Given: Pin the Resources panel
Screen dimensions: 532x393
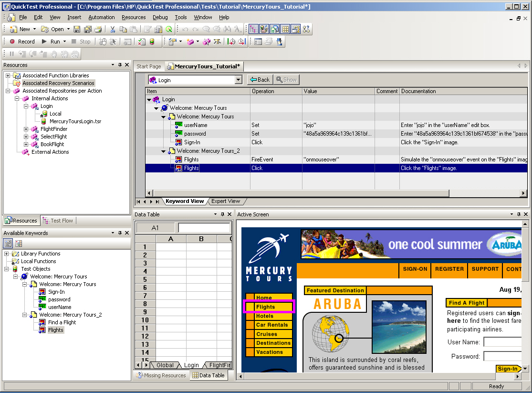Looking at the screenshot, I should (x=120, y=65).
